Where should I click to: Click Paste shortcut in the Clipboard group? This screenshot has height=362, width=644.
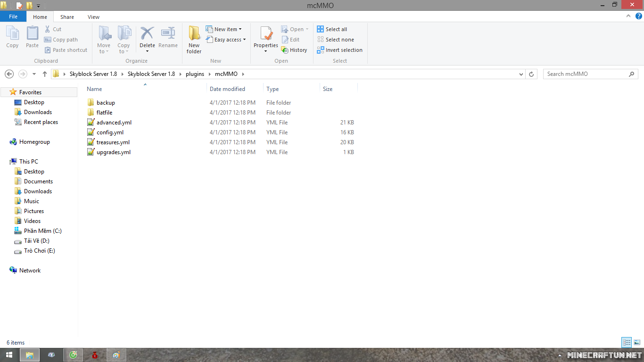click(x=66, y=50)
